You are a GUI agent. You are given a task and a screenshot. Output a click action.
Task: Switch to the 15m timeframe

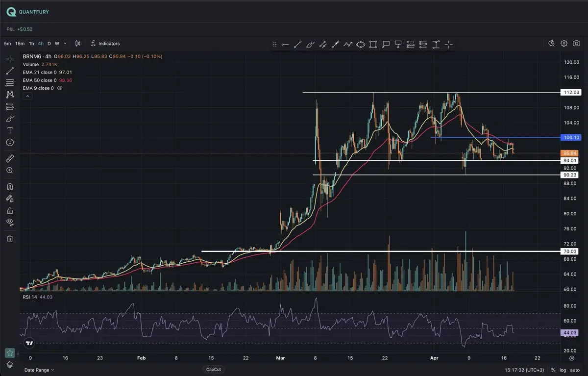(x=20, y=44)
